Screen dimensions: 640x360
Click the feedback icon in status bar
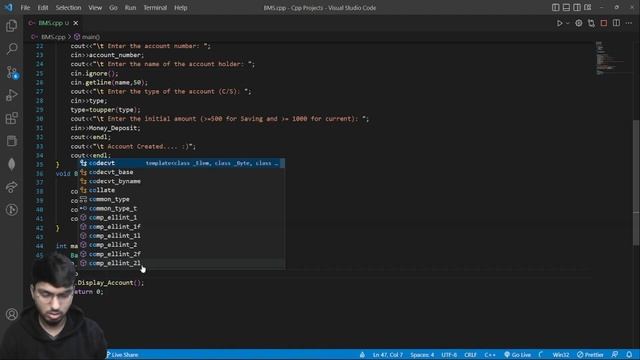(x=615, y=355)
